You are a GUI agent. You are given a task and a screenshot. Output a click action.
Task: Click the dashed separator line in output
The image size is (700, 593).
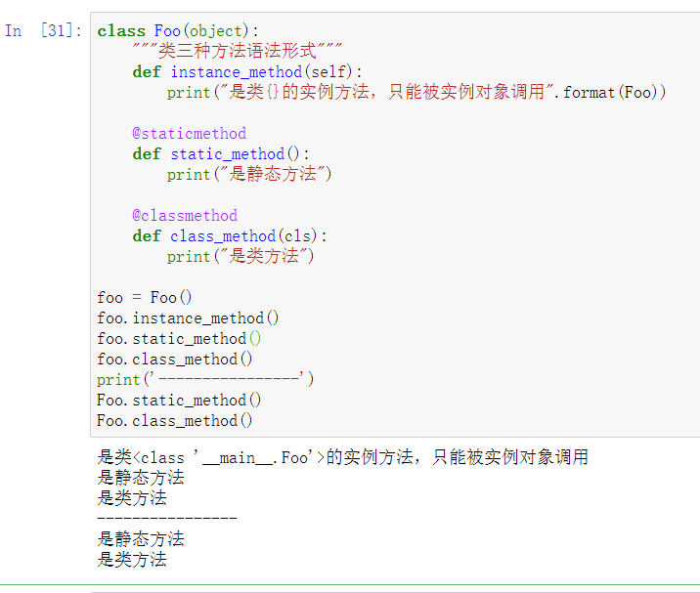(167, 518)
